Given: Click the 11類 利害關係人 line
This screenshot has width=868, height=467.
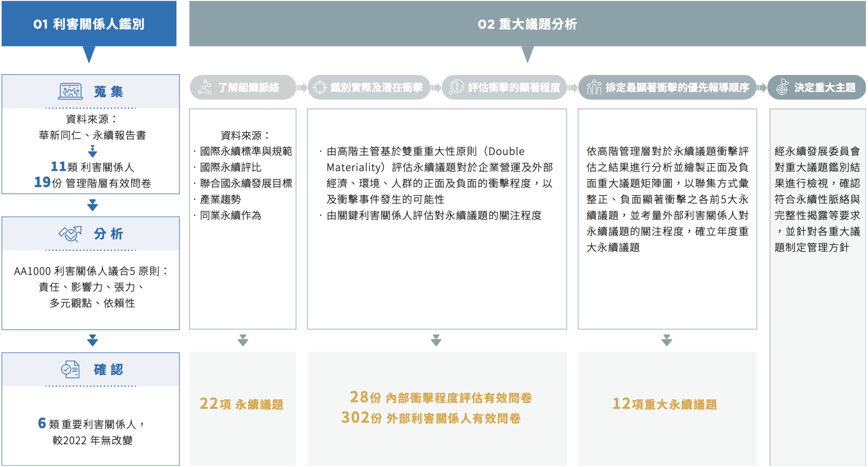Looking at the screenshot, I should [93, 167].
